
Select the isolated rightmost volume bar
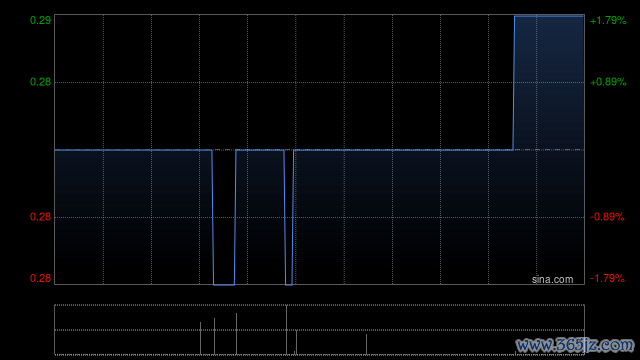tap(366, 344)
